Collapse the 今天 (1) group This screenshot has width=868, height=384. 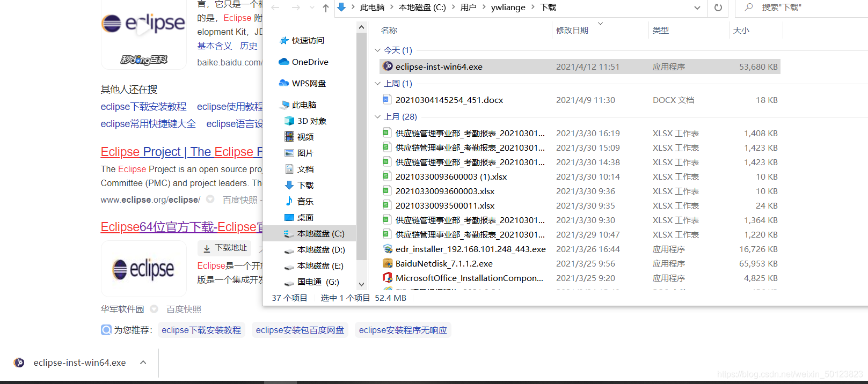pyautogui.click(x=377, y=50)
